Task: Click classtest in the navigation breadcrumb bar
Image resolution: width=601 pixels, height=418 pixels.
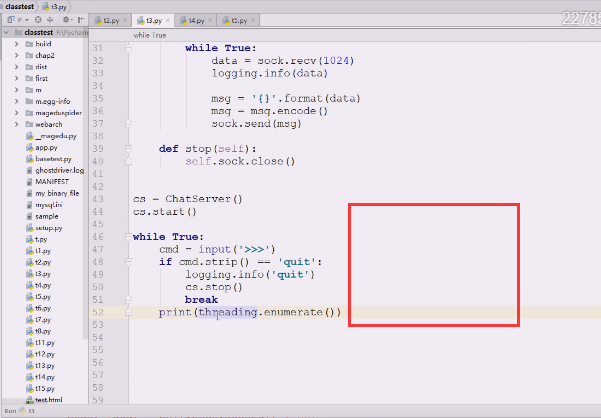Action: [19, 7]
